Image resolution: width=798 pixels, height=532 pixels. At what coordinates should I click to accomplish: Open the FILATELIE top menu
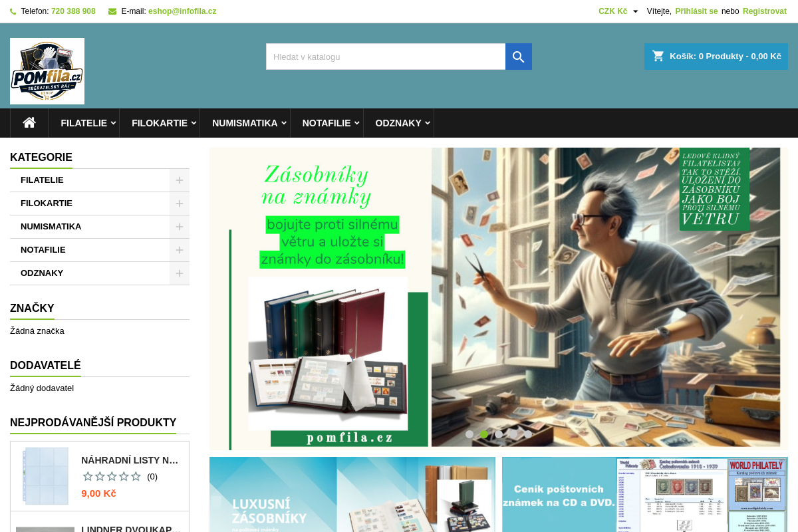tap(84, 123)
